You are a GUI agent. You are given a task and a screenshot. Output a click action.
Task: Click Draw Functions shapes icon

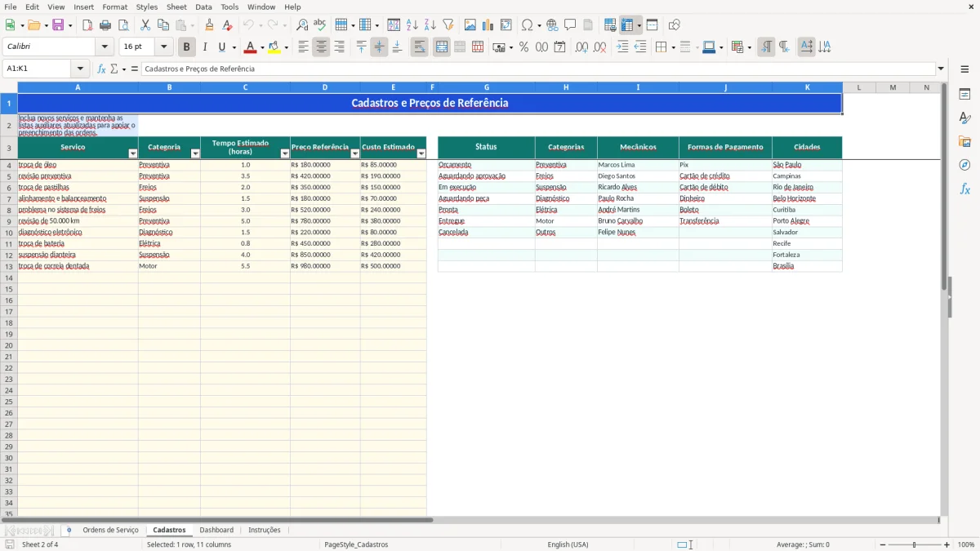(x=675, y=25)
